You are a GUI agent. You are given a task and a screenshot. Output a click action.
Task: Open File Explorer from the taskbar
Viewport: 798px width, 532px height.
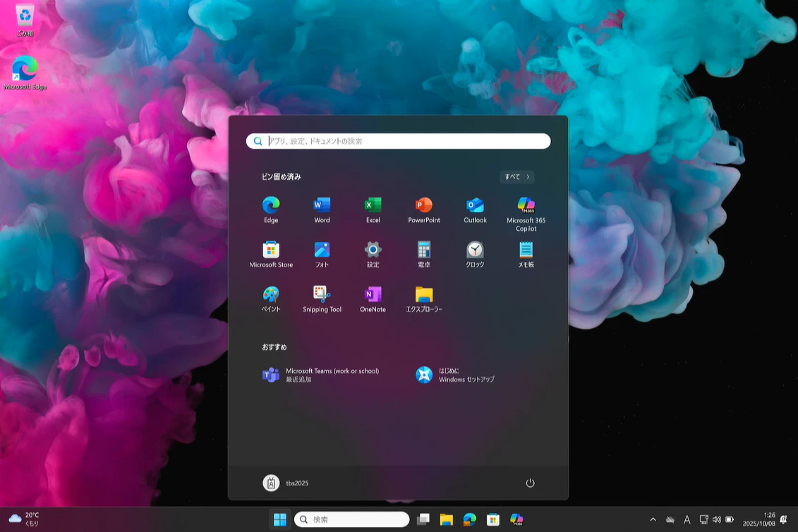(x=447, y=519)
